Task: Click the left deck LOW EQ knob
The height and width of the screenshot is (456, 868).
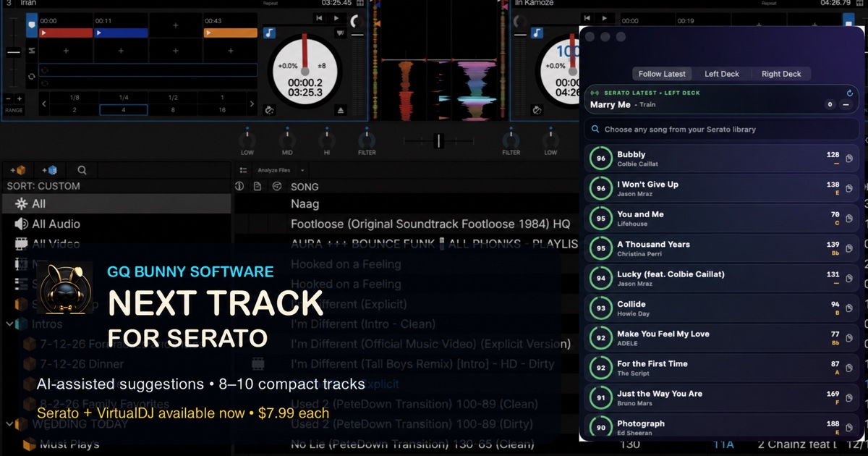Action: tap(247, 139)
